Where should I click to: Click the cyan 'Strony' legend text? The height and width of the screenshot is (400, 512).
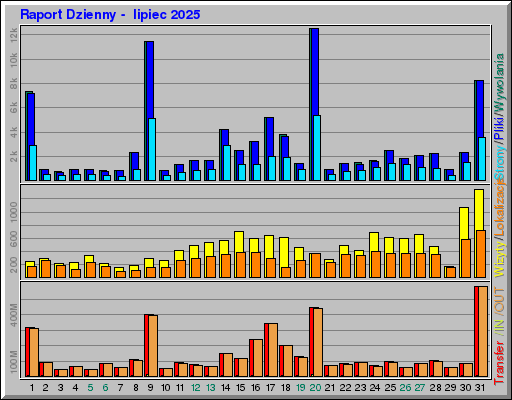500,162
